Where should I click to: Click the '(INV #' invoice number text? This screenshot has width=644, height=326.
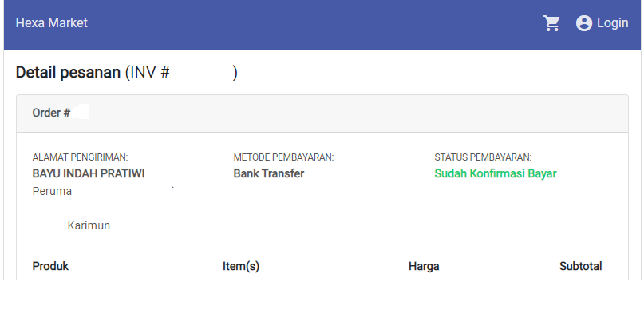point(148,73)
